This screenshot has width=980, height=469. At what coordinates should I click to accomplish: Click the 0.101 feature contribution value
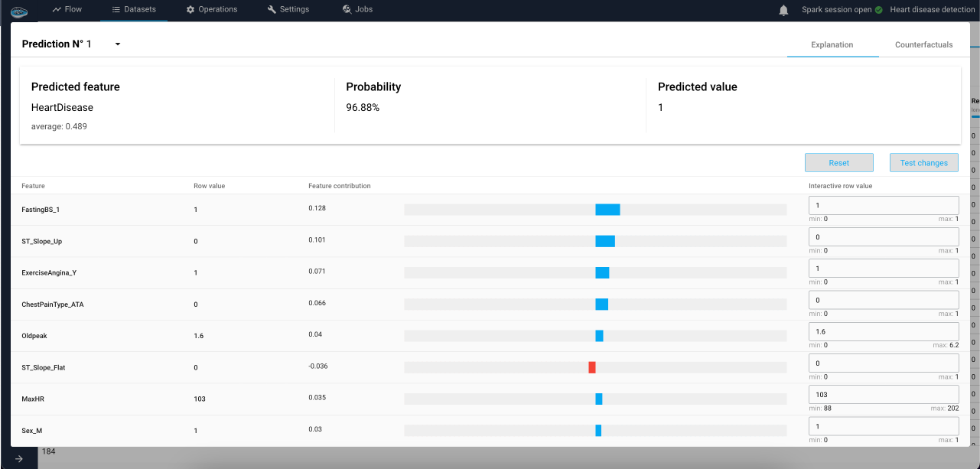317,240
